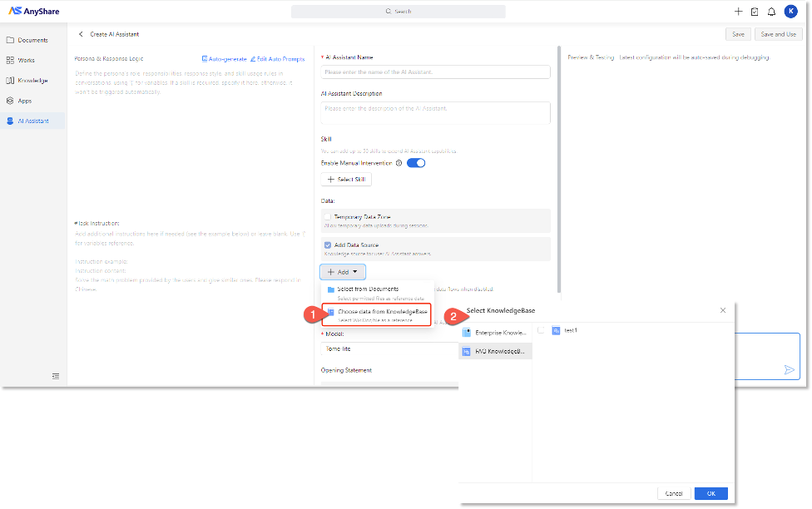Viewport: 812px width, 509px height.
Task: Toggle the Enable Manual Intervention switch
Action: click(416, 163)
